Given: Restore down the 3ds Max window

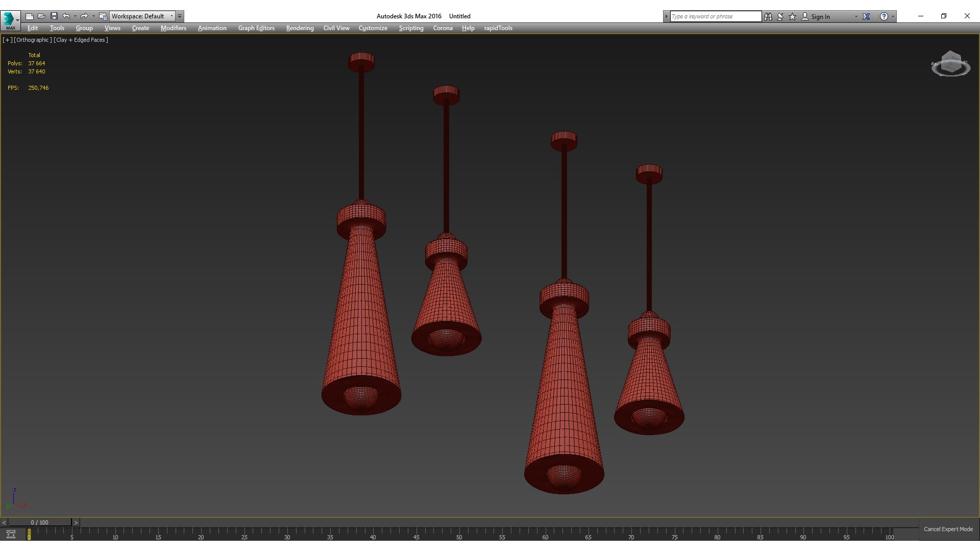Looking at the screenshot, I should [944, 16].
